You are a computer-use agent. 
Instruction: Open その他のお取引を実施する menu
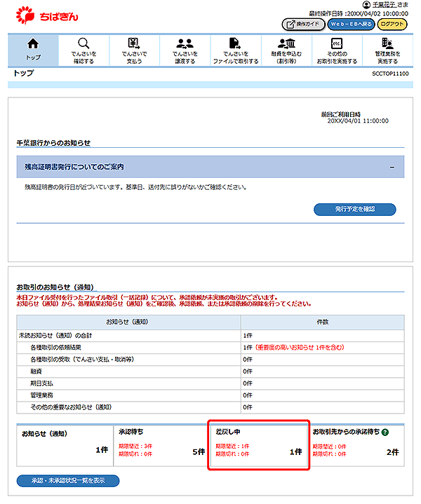[x=337, y=49]
